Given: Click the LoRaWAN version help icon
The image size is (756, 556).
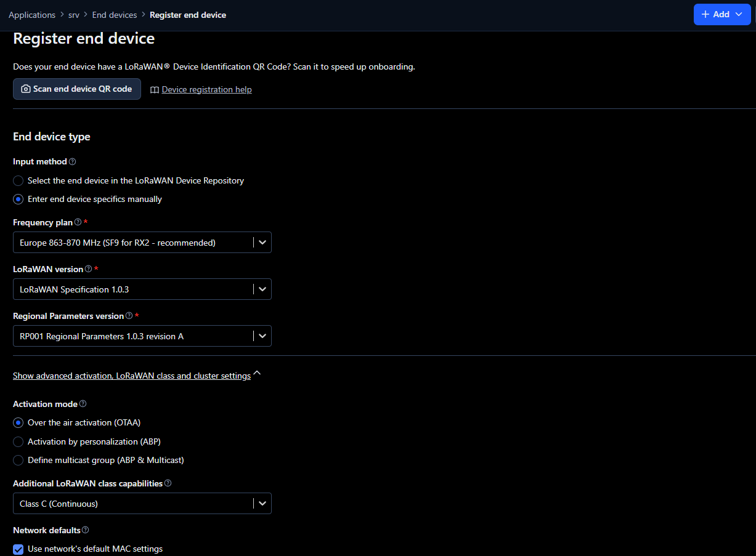Looking at the screenshot, I should (x=88, y=269).
